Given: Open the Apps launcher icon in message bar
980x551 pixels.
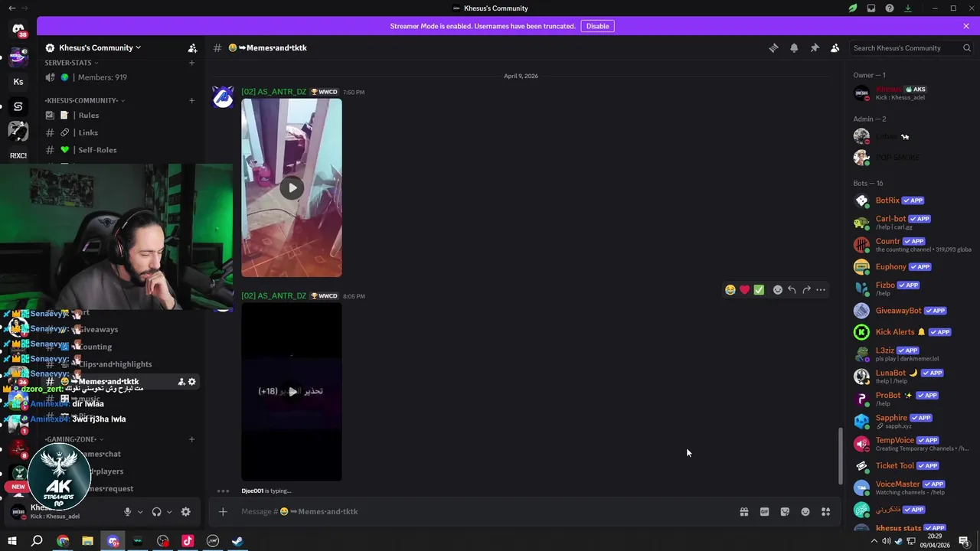Looking at the screenshot, I should tap(825, 511).
